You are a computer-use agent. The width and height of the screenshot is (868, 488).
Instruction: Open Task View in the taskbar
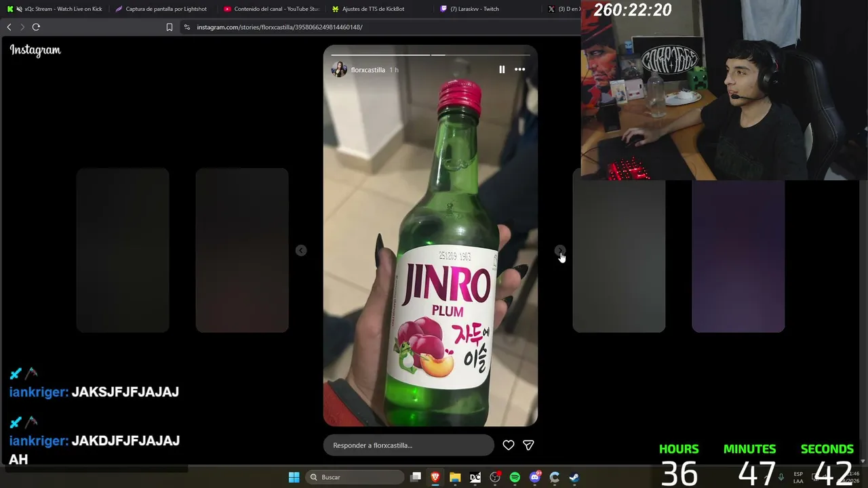coord(416,477)
